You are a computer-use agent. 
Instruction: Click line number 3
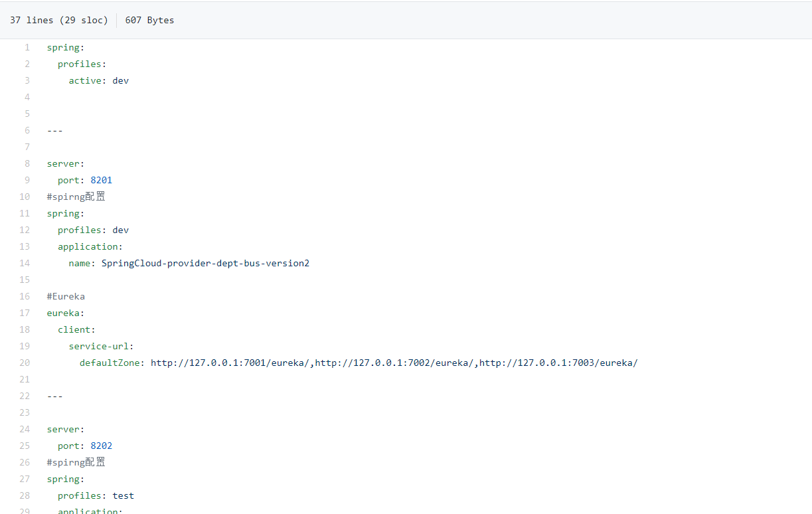click(x=27, y=80)
